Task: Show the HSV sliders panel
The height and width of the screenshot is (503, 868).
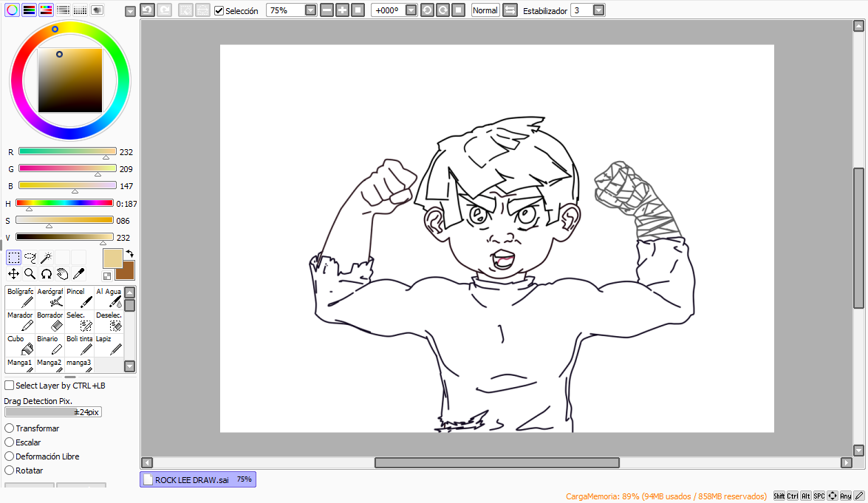Action: click(47, 10)
